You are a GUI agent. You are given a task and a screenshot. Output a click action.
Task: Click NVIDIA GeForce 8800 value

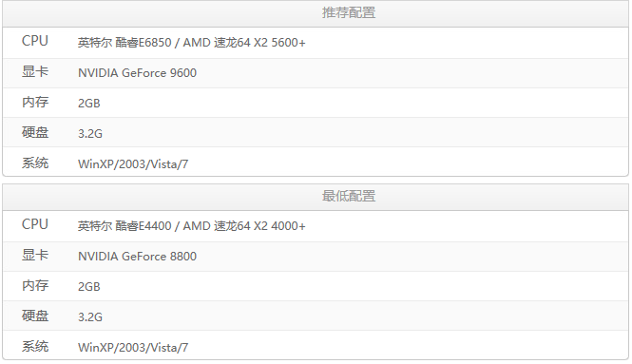click(x=137, y=257)
